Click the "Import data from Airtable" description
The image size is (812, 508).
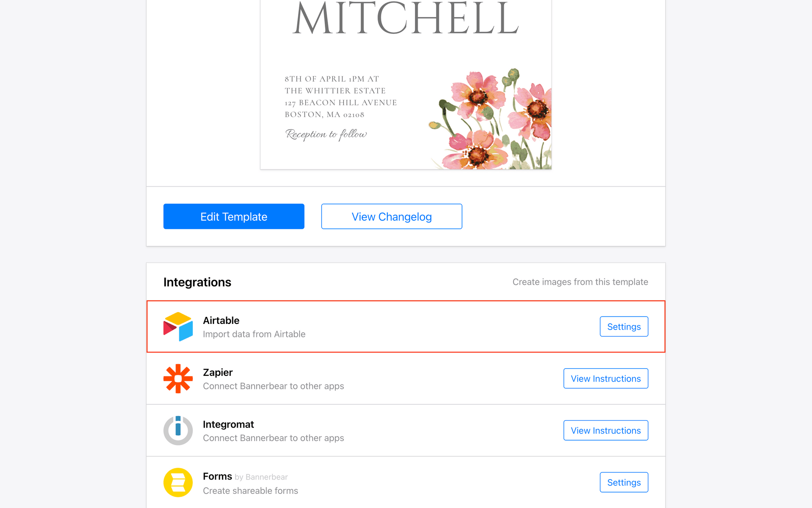tap(254, 334)
